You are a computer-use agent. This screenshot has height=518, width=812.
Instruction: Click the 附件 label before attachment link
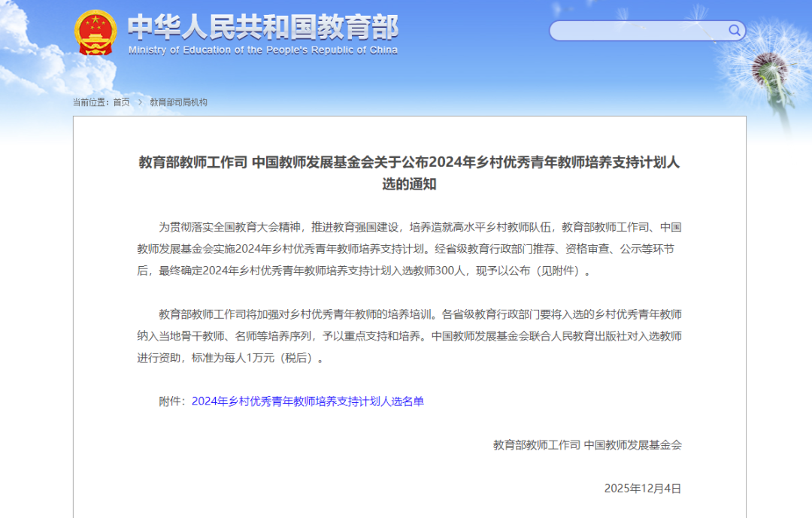[x=171, y=401]
